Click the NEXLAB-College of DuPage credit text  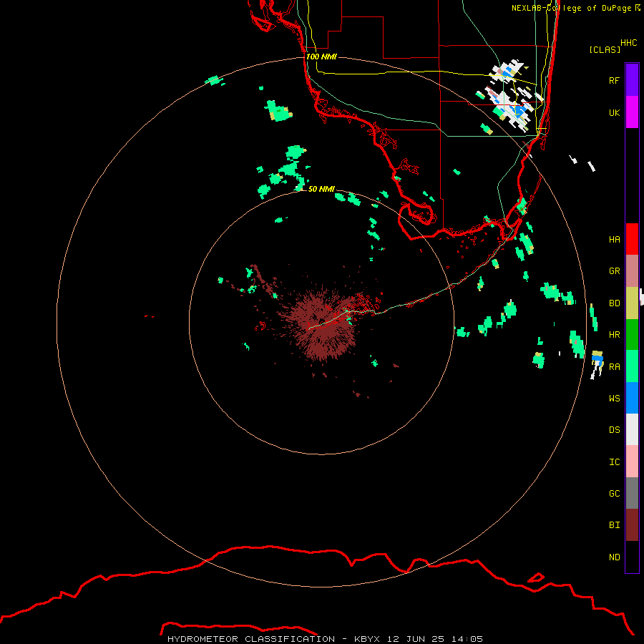(576, 8)
